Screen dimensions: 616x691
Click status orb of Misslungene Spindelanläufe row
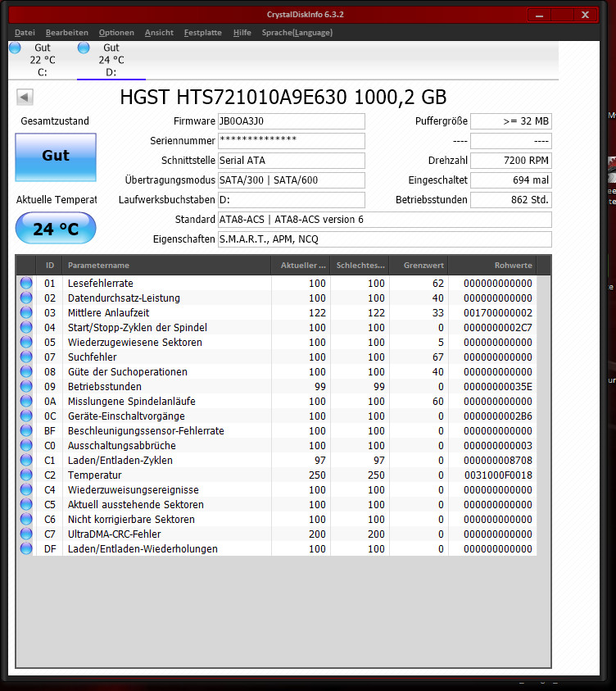pyautogui.click(x=26, y=401)
